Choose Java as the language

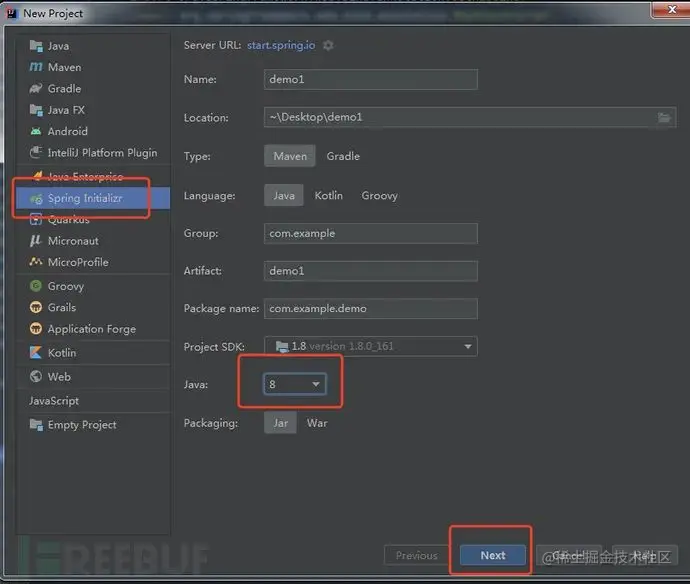[x=284, y=195]
